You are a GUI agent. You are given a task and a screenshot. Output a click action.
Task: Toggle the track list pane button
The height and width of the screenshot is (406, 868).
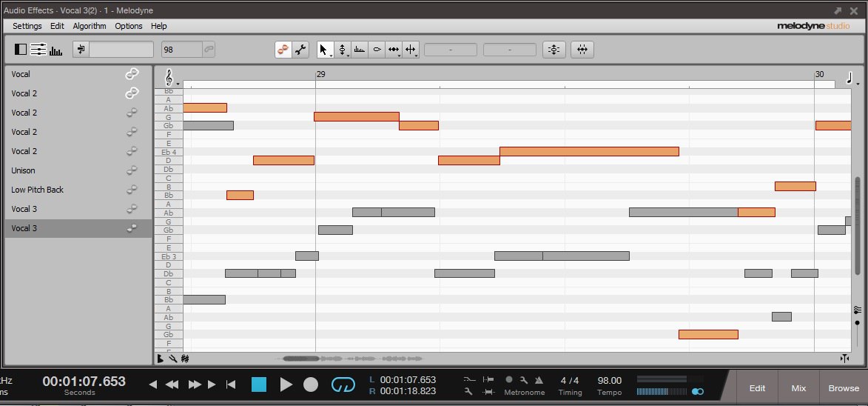click(x=21, y=50)
